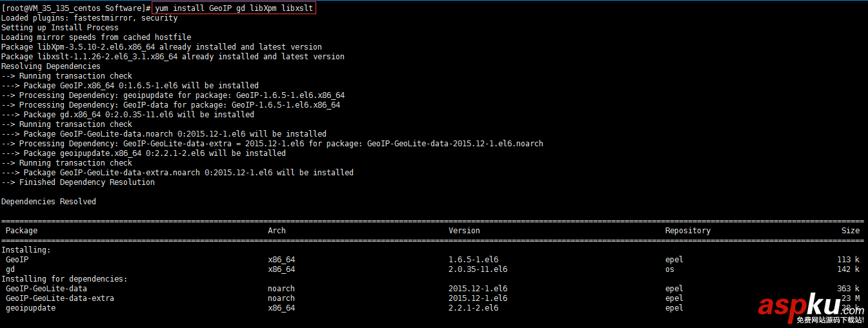
Task: Click the "Resolving Dependencies" line
Action: (x=51, y=66)
